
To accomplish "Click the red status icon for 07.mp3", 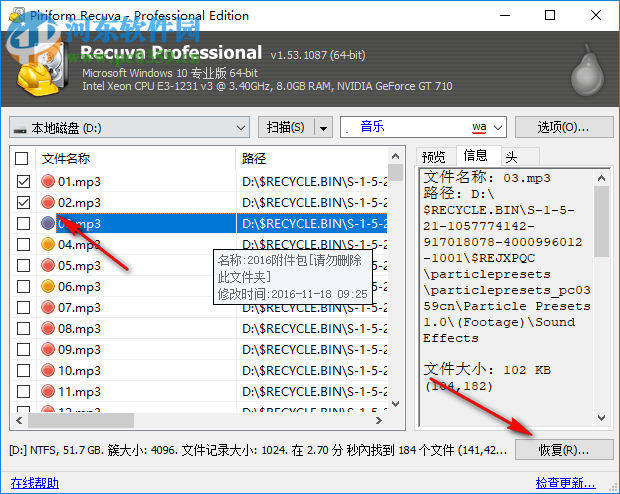I will pyautogui.click(x=48, y=307).
